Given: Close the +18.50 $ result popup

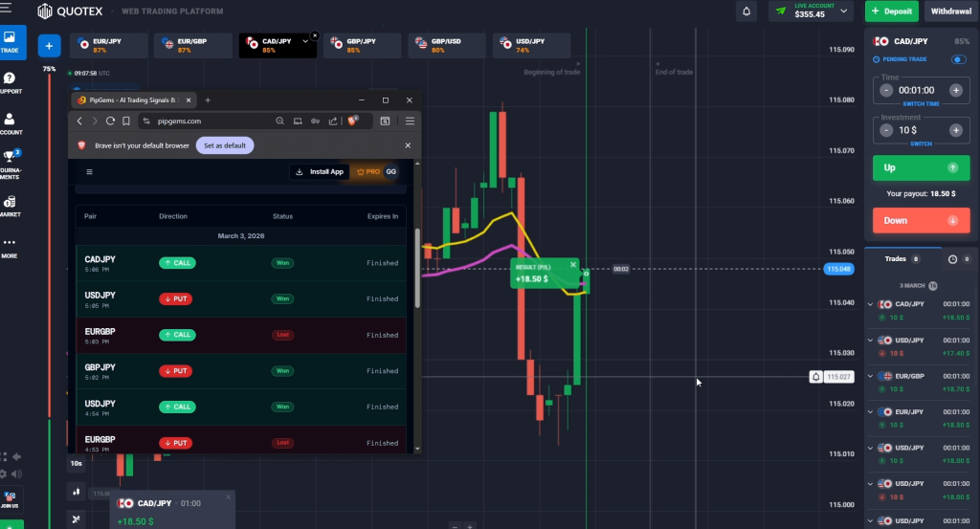Looking at the screenshot, I should click(x=573, y=265).
